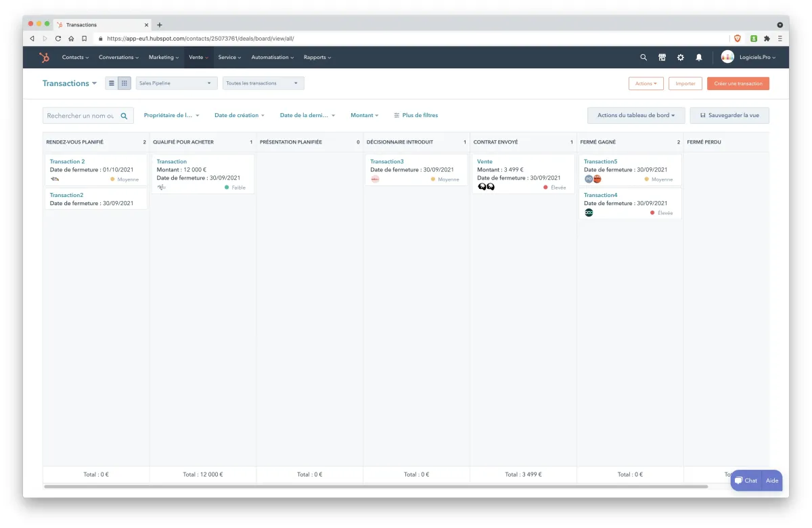The width and height of the screenshot is (812, 528).
Task: Open the notifications bell
Action: (x=699, y=58)
